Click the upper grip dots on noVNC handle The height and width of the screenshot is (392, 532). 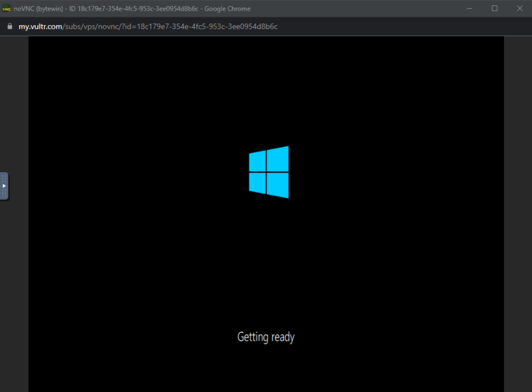point(4,177)
